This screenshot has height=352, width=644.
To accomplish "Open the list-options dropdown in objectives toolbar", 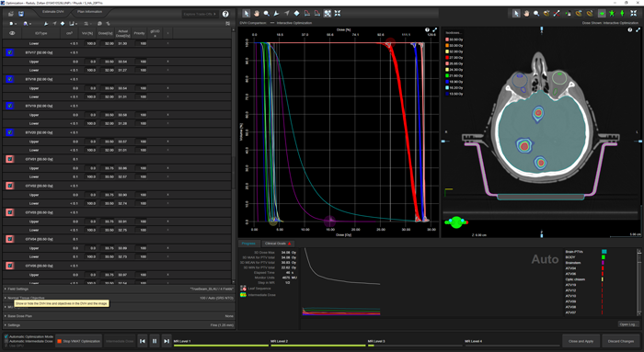I will 87,23.
